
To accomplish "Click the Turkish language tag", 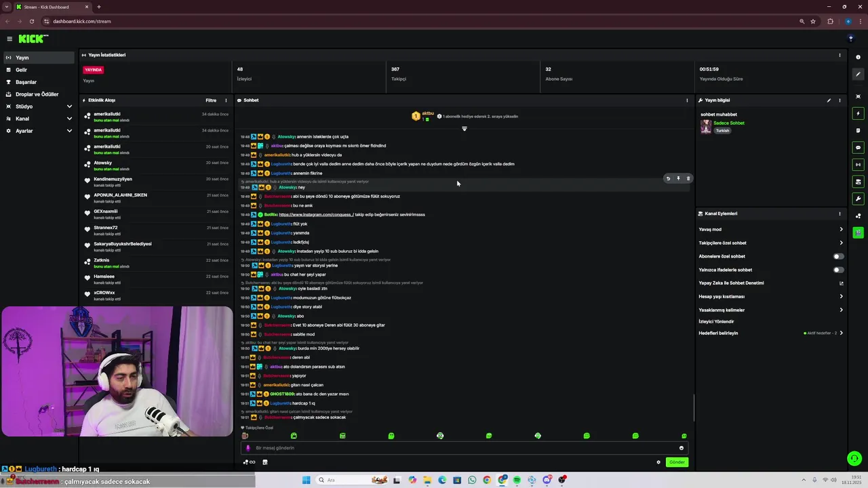I will pyautogui.click(x=722, y=131).
